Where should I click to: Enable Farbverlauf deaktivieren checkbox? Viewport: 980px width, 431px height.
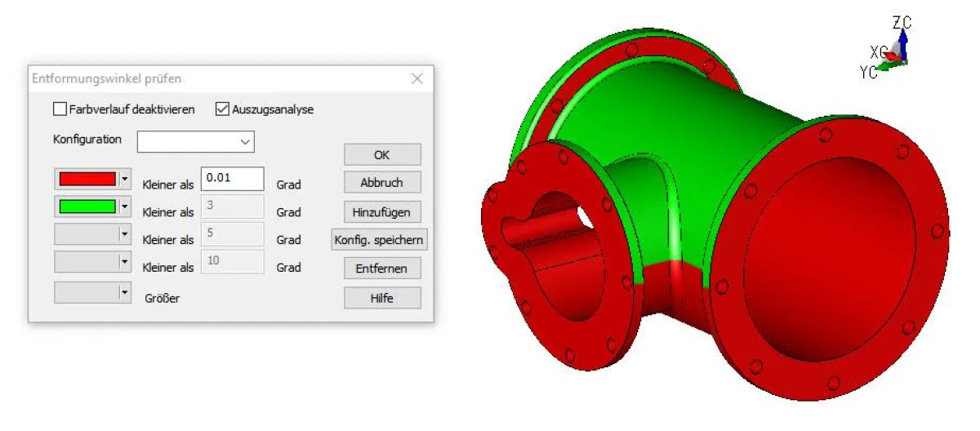click(60, 109)
